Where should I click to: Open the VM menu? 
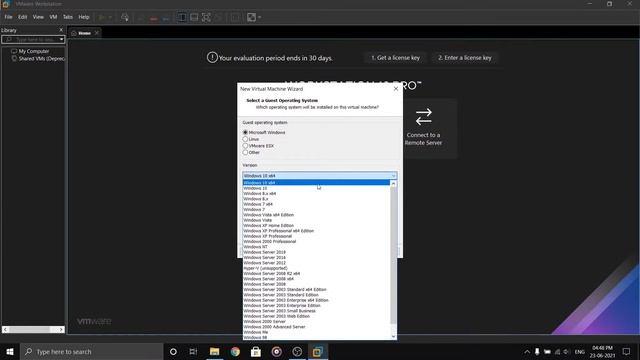point(53,17)
